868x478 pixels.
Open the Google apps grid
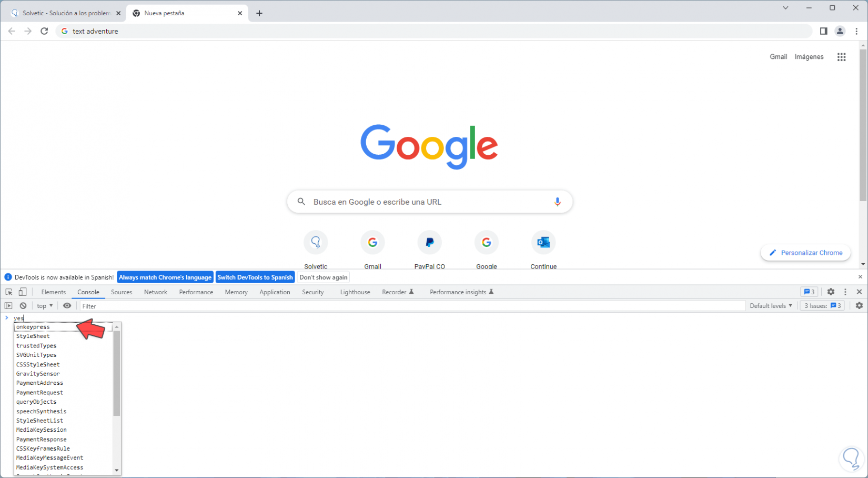pos(841,57)
